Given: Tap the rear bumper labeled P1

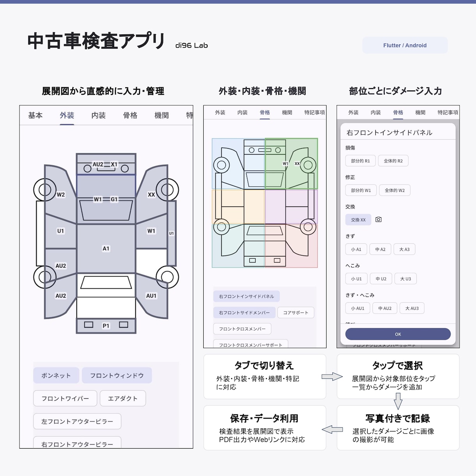Looking at the screenshot, I should pos(106,326).
